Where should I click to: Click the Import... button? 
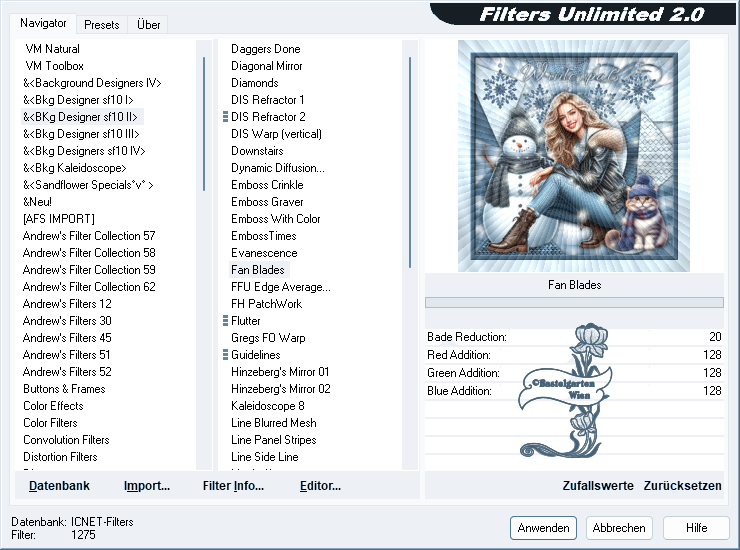(147, 486)
